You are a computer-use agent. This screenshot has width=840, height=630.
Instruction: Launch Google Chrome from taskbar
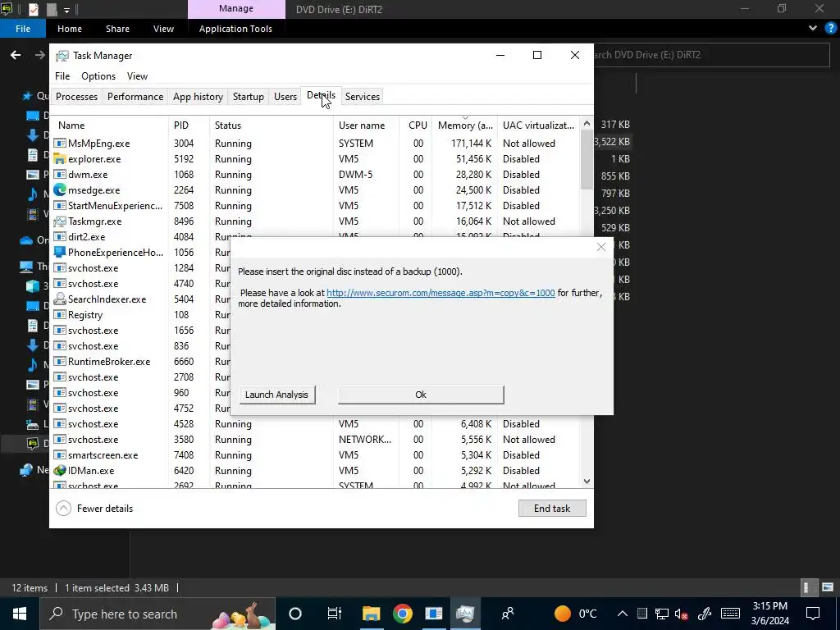[402, 614]
